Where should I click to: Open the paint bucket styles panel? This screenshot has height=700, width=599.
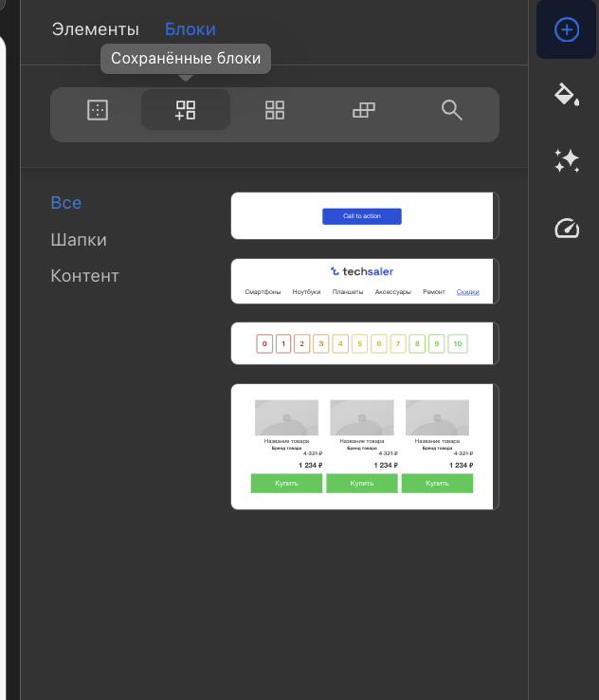[567, 94]
